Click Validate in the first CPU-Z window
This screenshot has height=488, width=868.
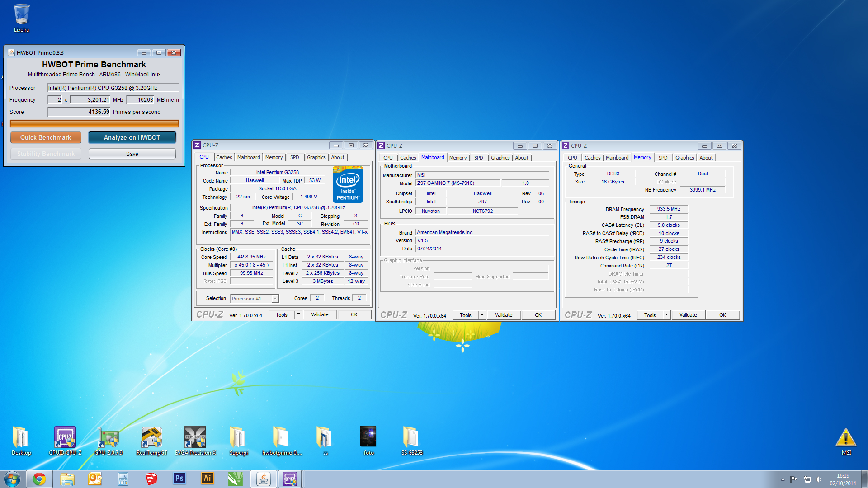pyautogui.click(x=320, y=314)
